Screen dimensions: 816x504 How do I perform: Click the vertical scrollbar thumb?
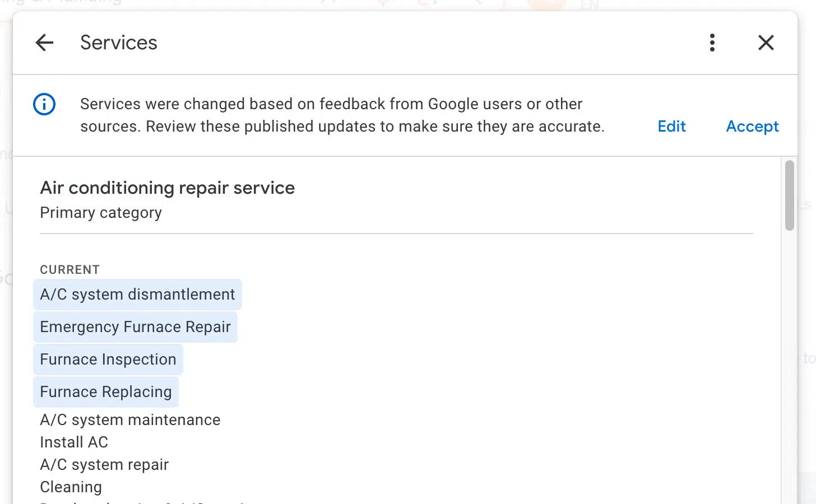790,195
